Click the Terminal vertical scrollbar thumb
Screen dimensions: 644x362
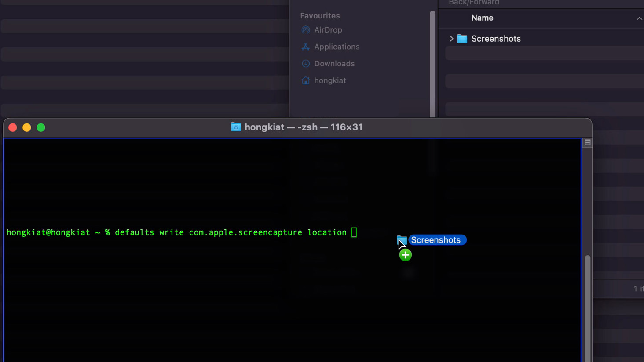tap(587, 308)
